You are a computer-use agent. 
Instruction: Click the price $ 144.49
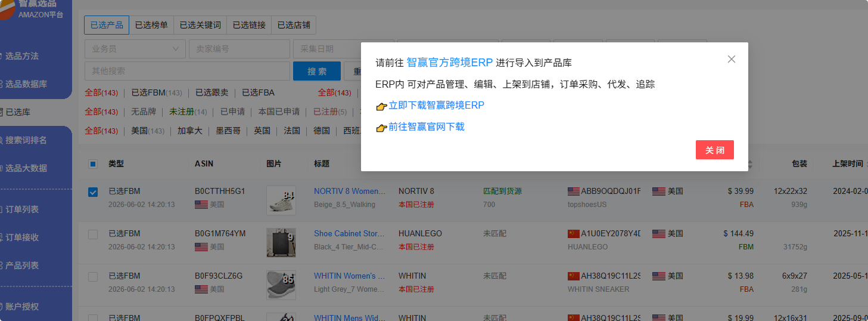pyautogui.click(x=739, y=234)
